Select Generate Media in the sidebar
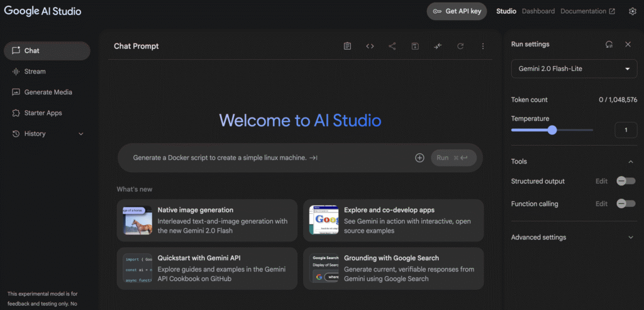 tap(47, 92)
